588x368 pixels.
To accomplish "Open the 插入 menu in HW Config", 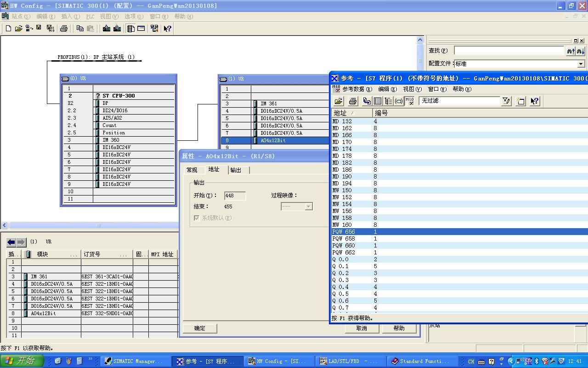I will pyautogui.click(x=70, y=16).
